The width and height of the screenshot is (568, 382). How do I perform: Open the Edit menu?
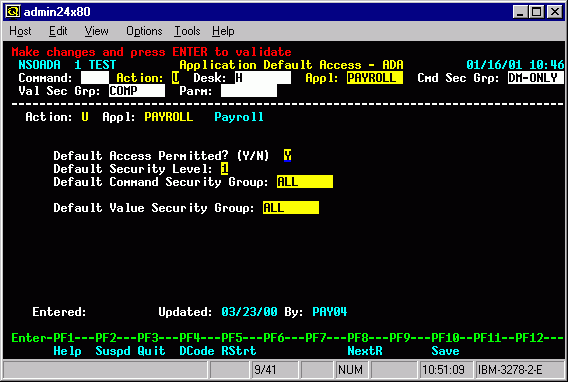[58, 32]
